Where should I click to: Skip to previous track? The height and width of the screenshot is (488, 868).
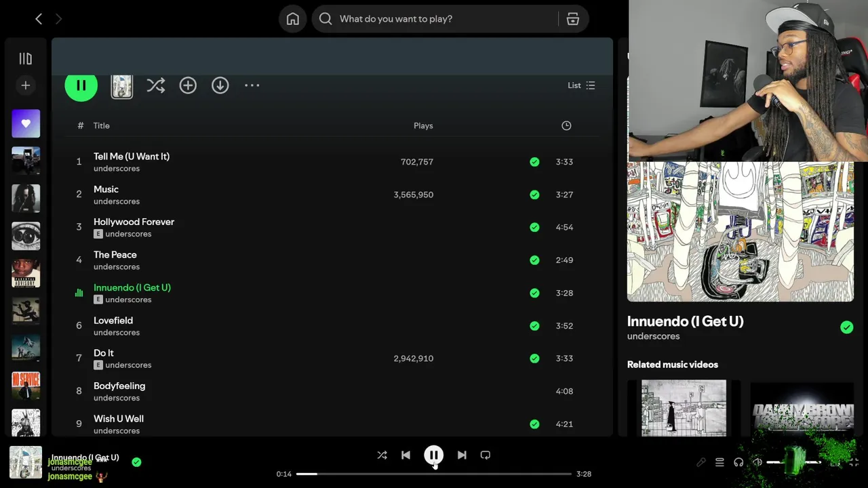click(406, 455)
